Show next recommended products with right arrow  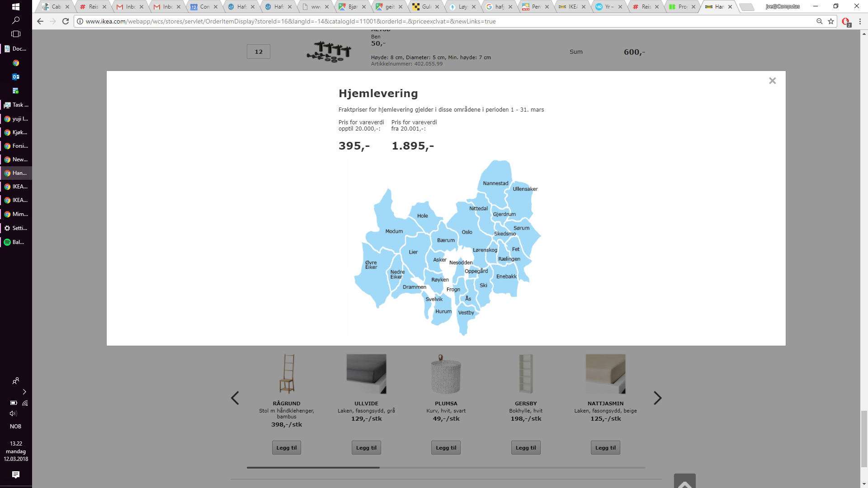657,398
